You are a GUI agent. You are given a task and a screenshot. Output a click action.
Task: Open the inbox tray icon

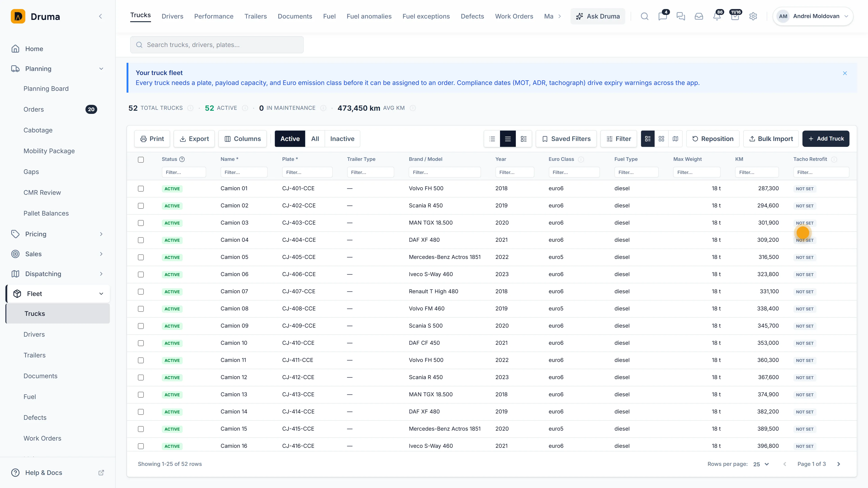698,16
